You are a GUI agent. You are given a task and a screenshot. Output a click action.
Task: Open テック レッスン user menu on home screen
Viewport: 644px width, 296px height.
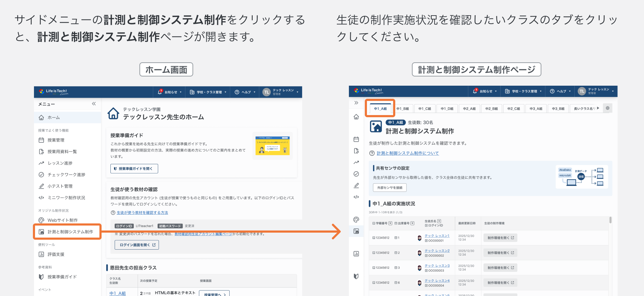[281, 92]
